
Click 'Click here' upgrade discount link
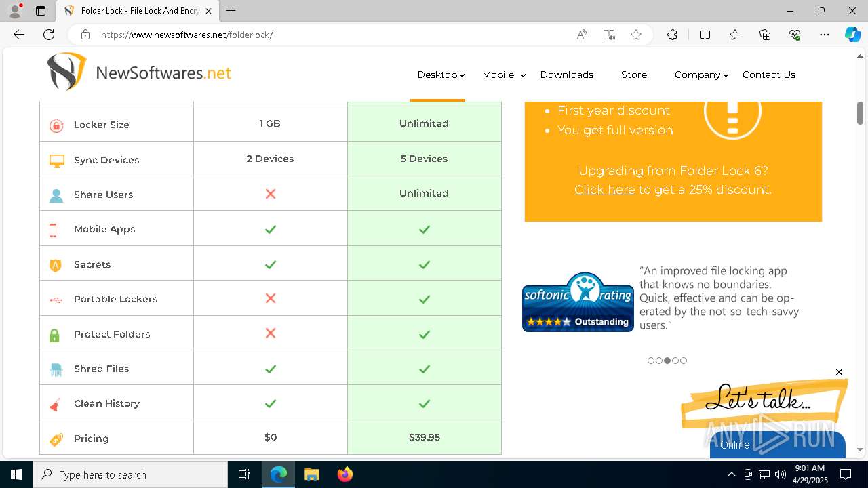(x=605, y=190)
